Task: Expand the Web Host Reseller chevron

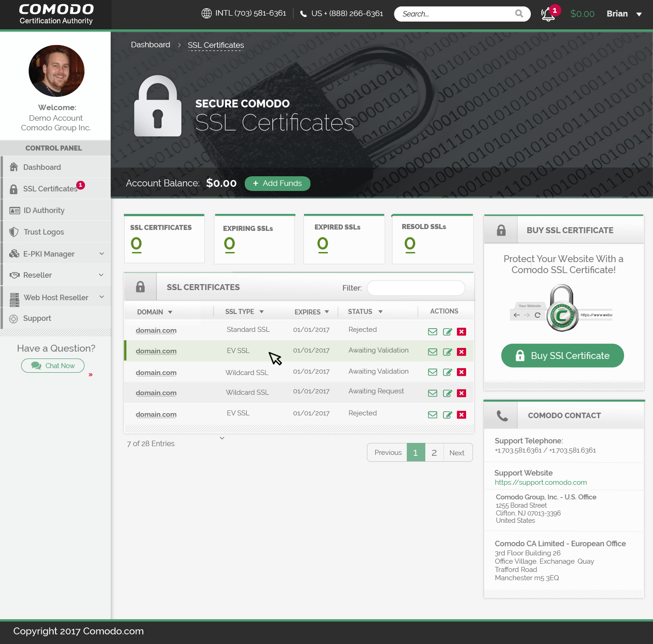Action: point(102,297)
